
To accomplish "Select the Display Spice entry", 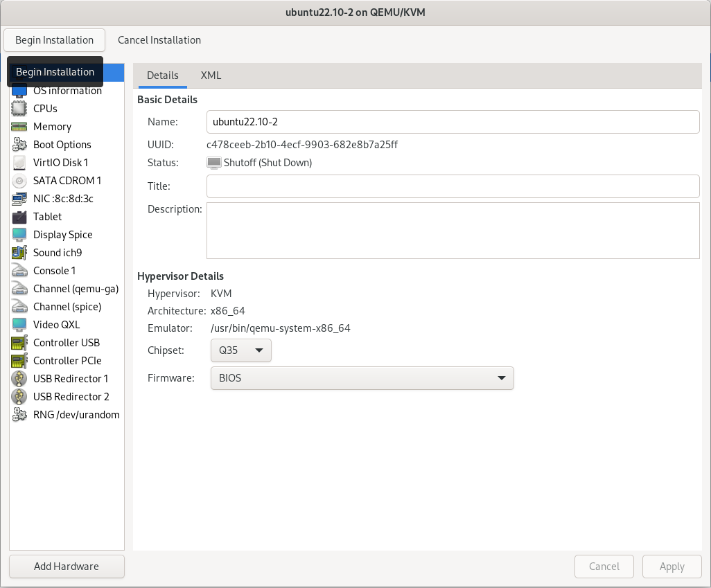I will click(x=67, y=235).
